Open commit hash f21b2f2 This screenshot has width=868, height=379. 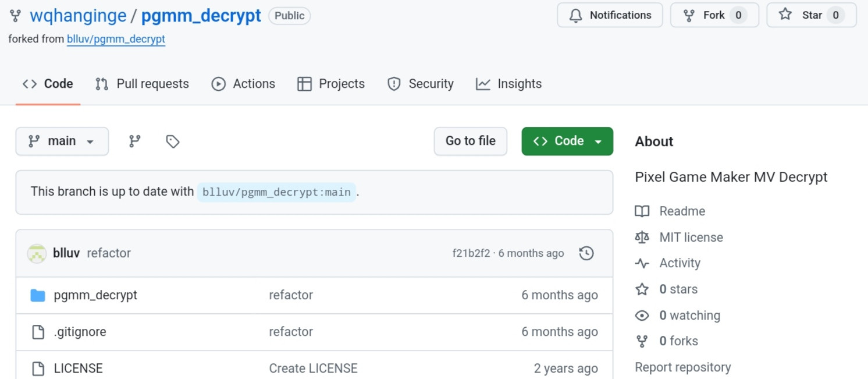click(x=471, y=253)
